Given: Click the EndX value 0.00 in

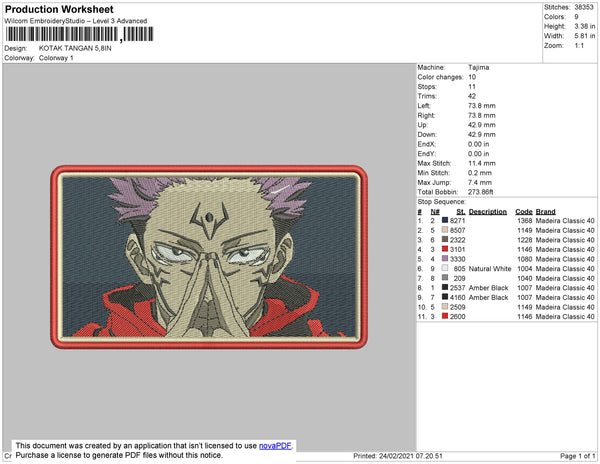Looking at the screenshot, I should [478, 144].
